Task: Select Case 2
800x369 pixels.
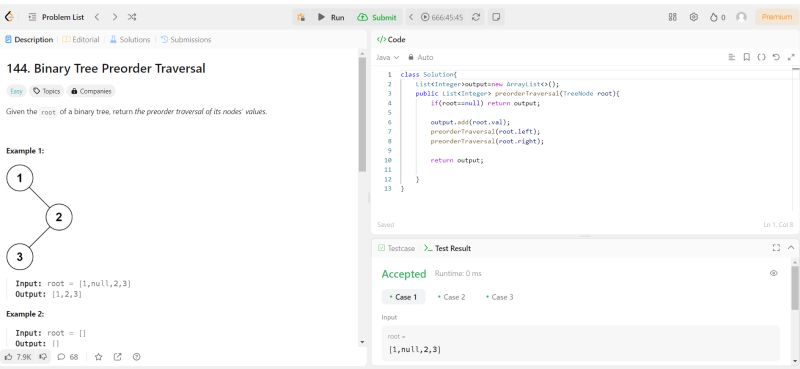Action: click(452, 297)
